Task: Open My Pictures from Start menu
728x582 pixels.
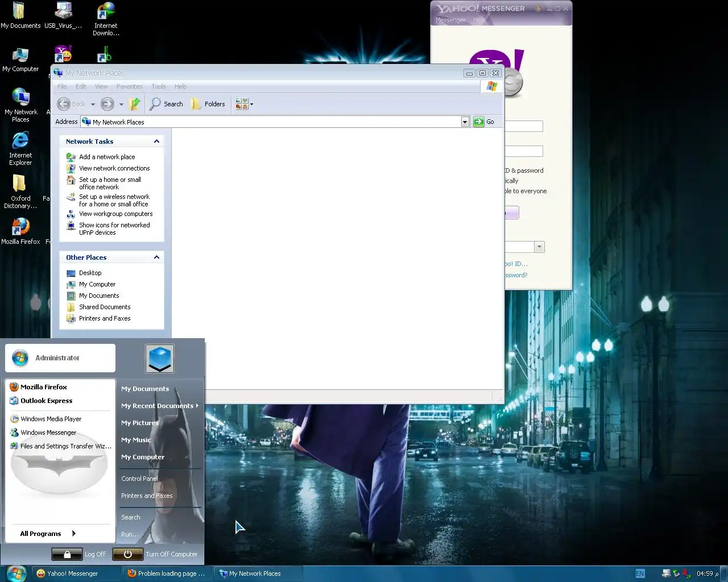Action: point(140,423)
